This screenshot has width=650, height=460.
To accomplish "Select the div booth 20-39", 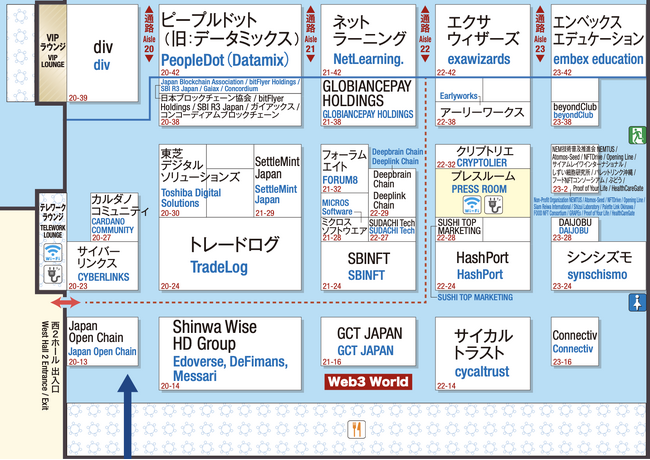I will click(102, 53).
